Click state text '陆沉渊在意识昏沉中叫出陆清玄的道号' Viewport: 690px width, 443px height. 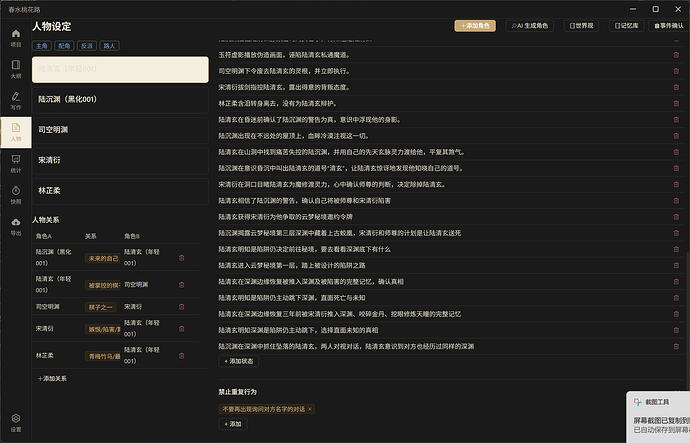[341, 168]
